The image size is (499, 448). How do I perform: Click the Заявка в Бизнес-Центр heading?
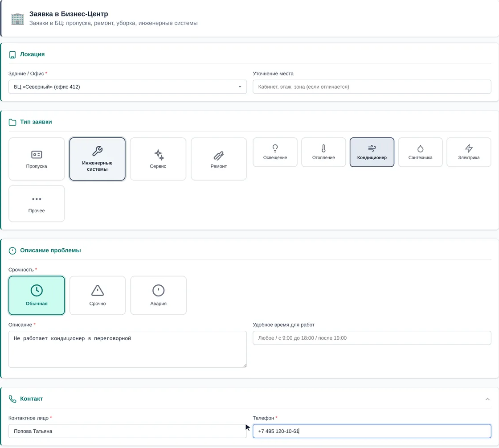click(69, 14)
